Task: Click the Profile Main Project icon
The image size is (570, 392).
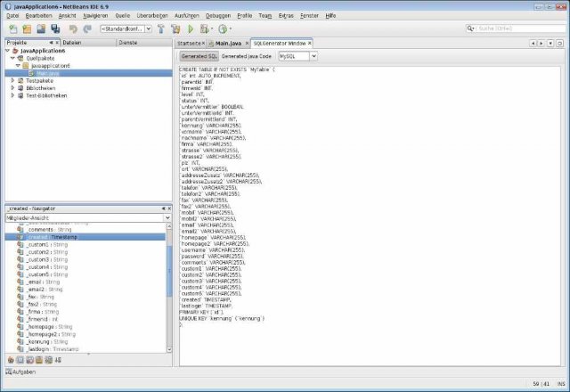Action: pyautogui.click(x=224, y=29)
